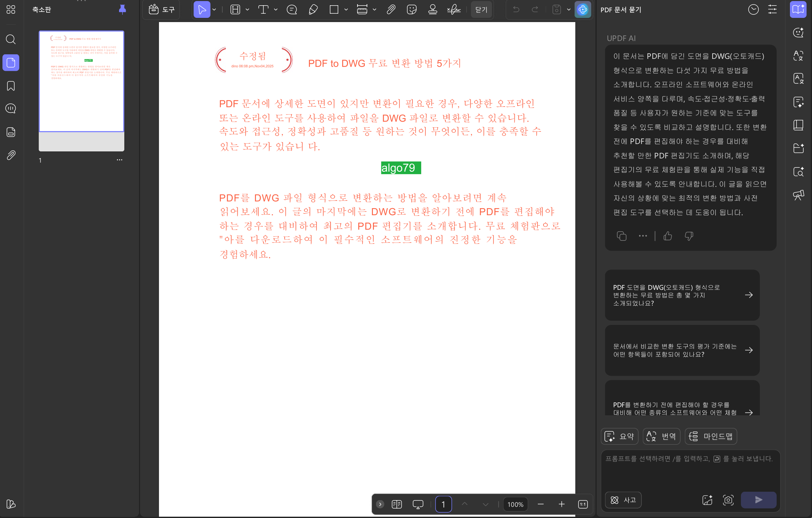
Task: Toggle the thumbnail panel pin
Action: 122,9
